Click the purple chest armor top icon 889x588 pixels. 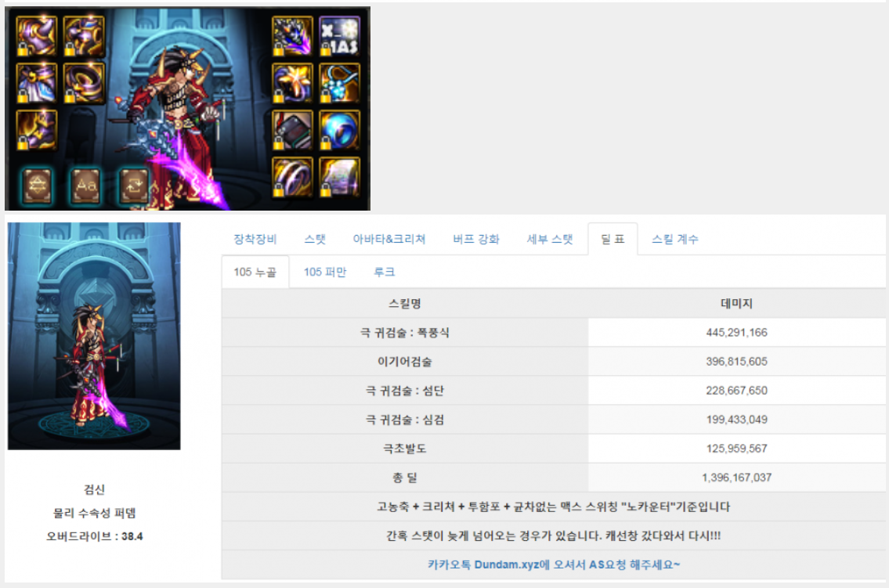84,36
